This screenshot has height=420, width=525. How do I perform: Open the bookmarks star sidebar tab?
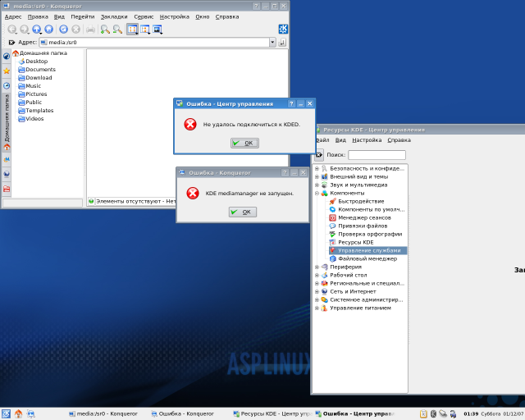[x=7, y=71]
